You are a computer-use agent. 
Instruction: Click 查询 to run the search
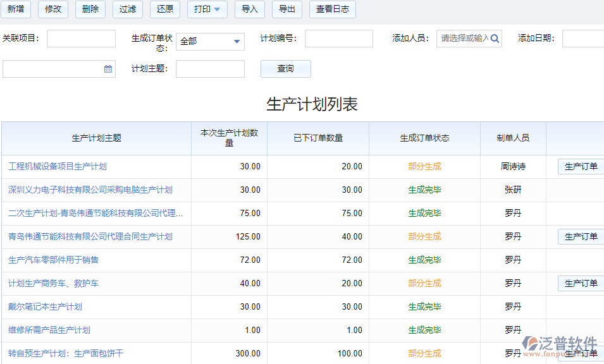(285, 69)
